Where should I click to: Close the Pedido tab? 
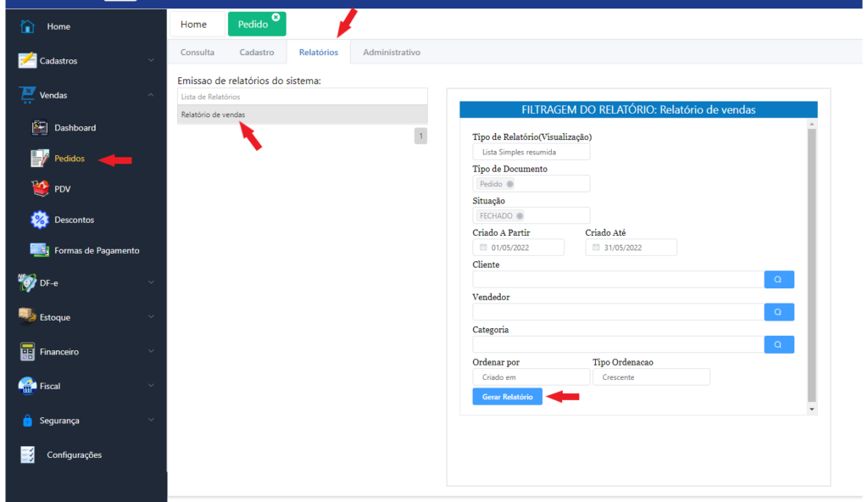(275, 17)
